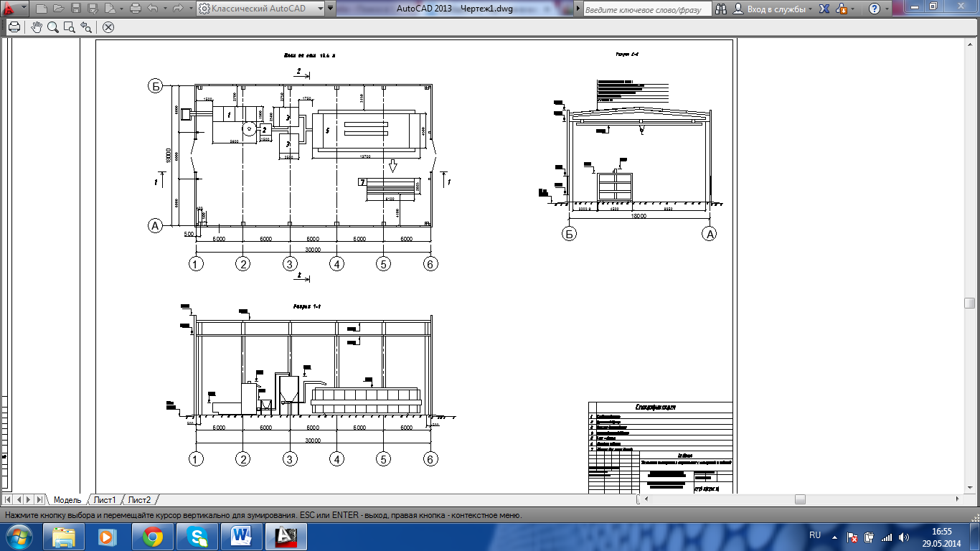Click the binoculars search icon
Viewport: 980px width, 551px height.
click(x=722, y=9)
